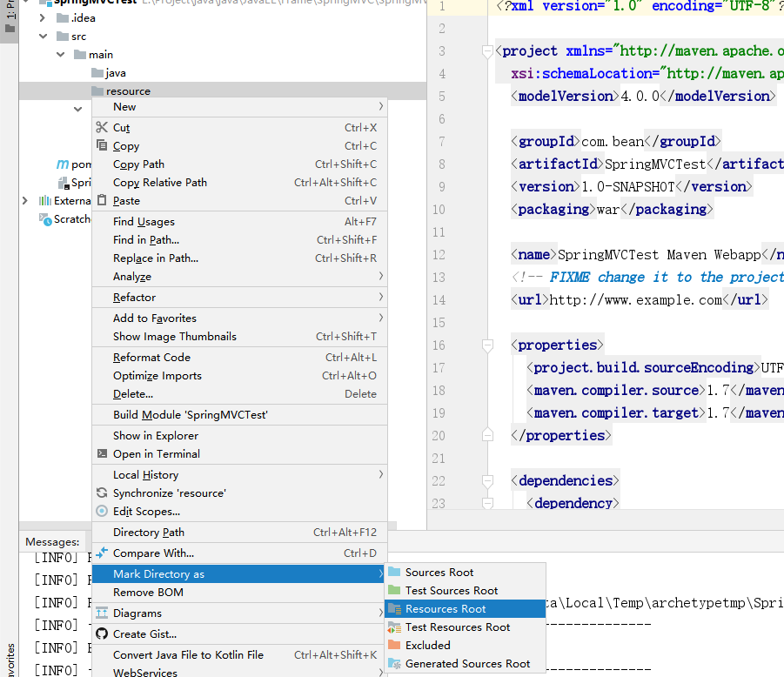Click the www.example.com url text in editor
Screen dimensions: 784x677
[635, 299]
